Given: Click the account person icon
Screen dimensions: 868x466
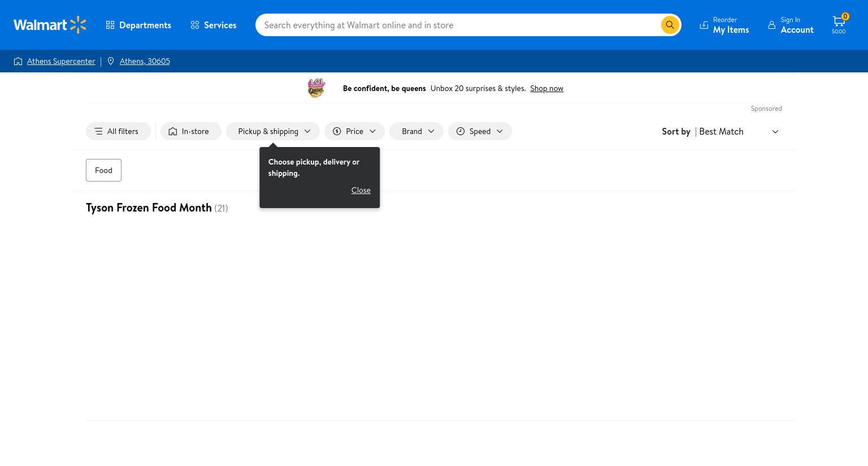Looking at the screenshot, I should 771,25.
